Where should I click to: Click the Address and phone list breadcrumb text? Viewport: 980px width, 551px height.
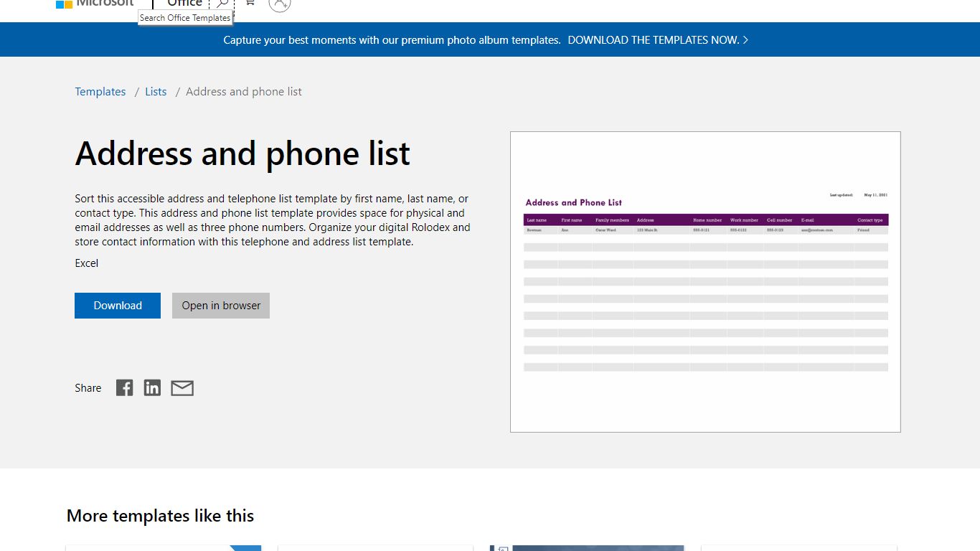[244, 92]
